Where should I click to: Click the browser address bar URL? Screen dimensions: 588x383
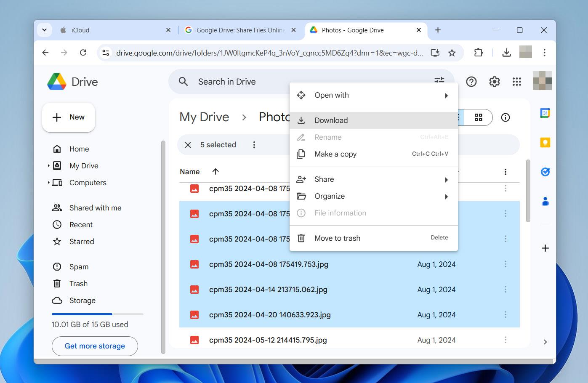tap(269, 53)
